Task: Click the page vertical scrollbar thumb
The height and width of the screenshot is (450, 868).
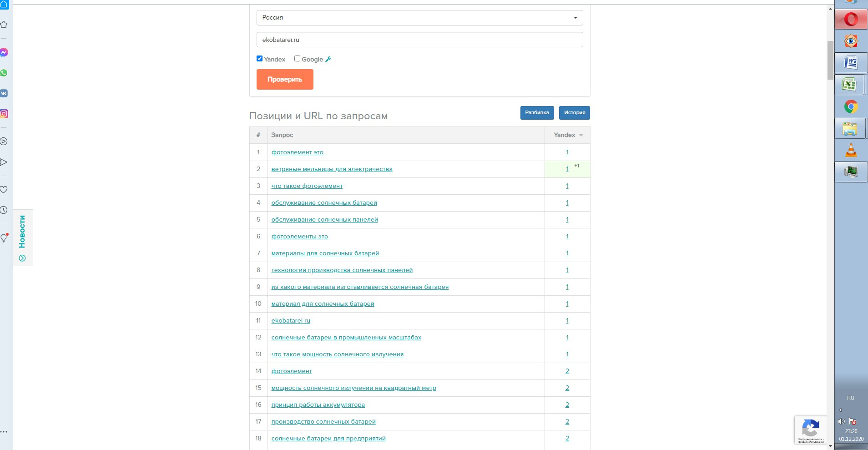Action: pos(830,59)
